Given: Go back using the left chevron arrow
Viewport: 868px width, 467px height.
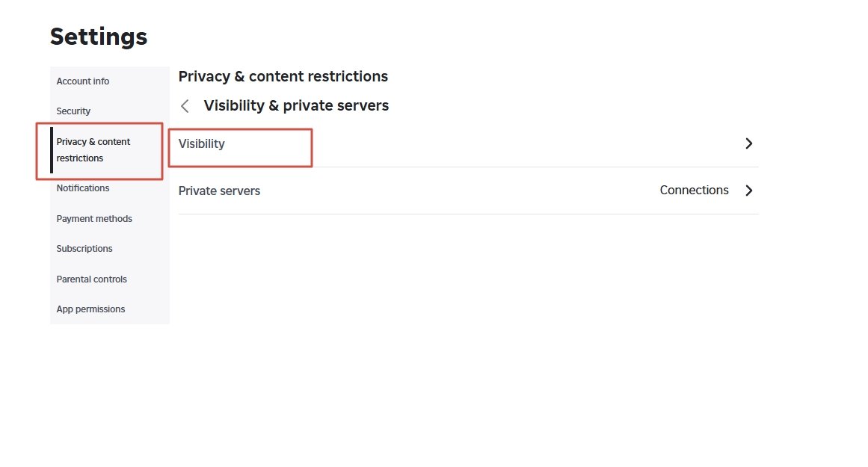Looking at the screenshot, I should (185, 105).
